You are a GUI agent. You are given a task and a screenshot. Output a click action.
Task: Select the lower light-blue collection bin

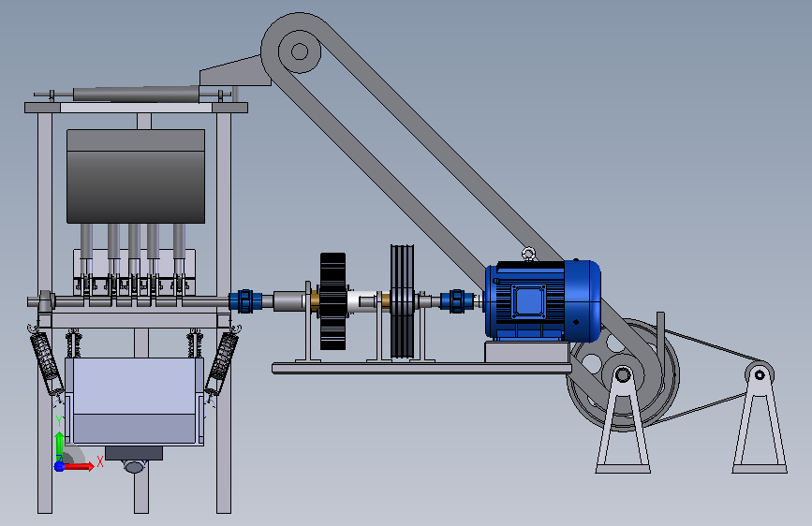tap(135, 402)
